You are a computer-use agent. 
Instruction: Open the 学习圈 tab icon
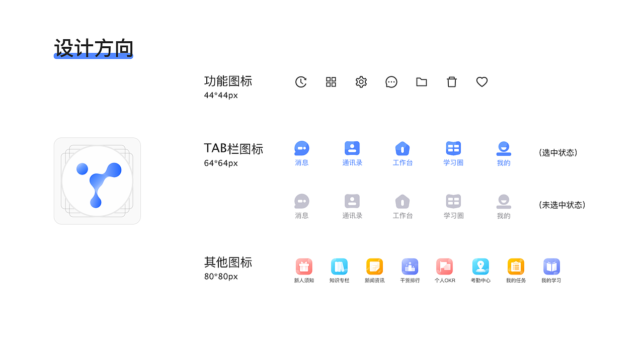[x=453, y=148]
